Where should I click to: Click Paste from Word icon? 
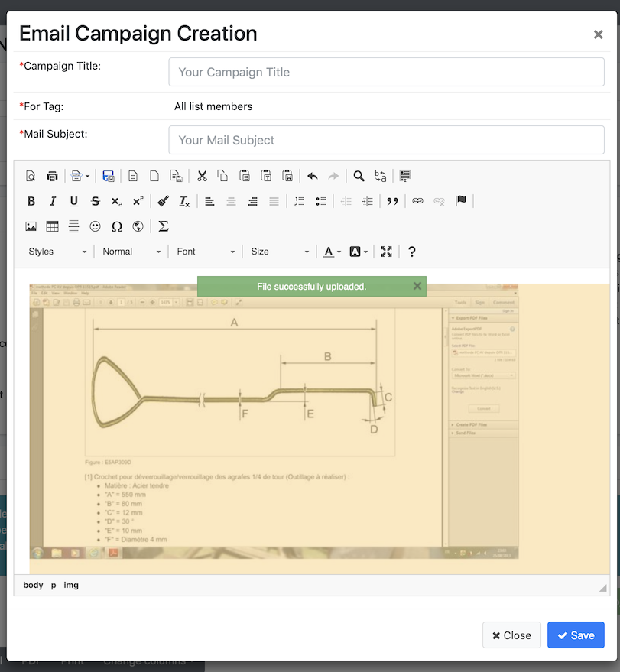pos(287,176)
